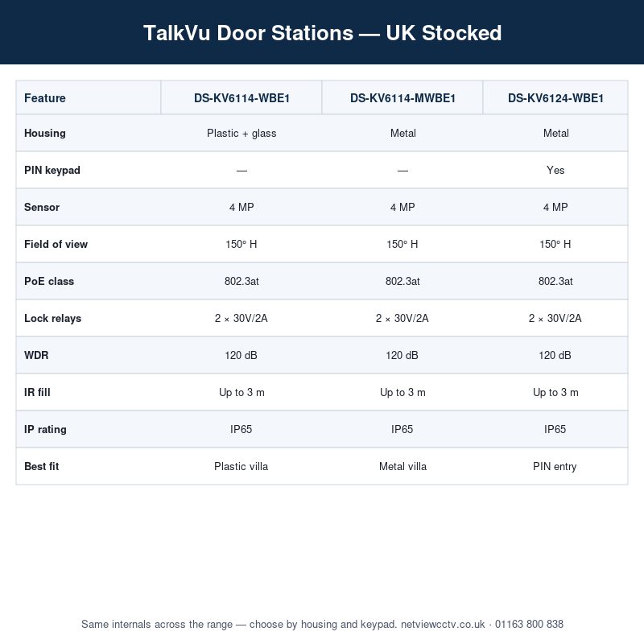Select the Best fit row label
The width and height of the screenshot is (644, 644).
(42, 466)
